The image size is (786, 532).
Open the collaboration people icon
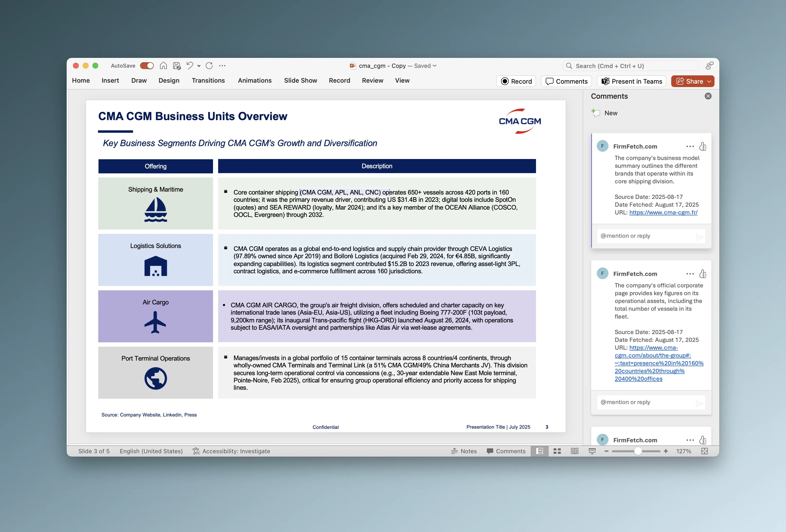click(x=709, y=66)
